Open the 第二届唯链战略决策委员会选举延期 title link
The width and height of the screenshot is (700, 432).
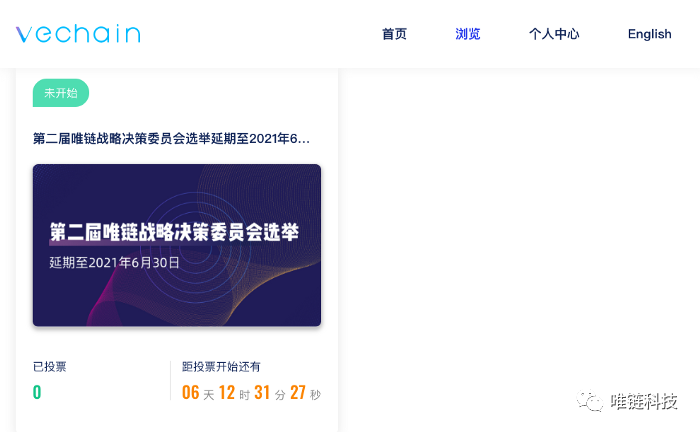[171, 139]
